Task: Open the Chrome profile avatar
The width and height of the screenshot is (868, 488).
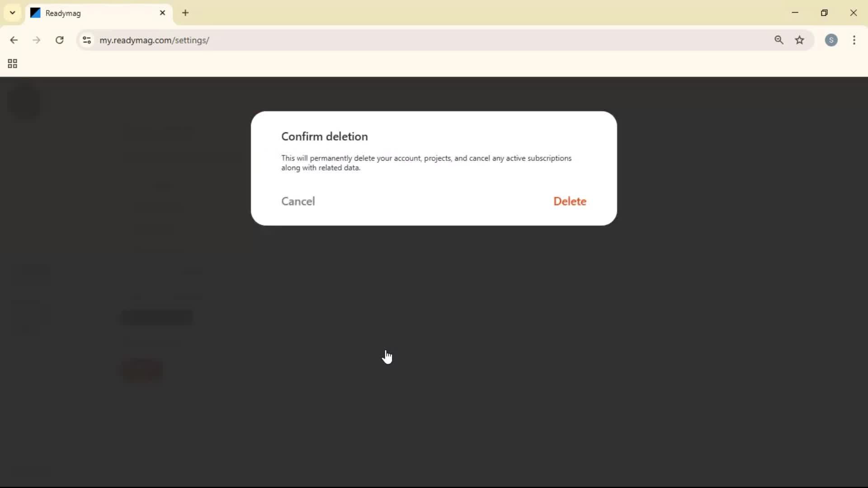Action: [831, 40]
